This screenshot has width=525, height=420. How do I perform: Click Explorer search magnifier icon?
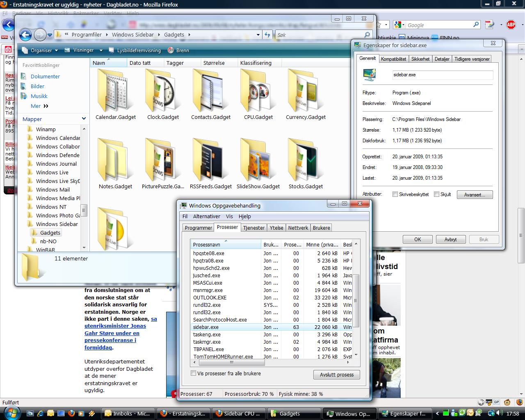tap(367, 35)
